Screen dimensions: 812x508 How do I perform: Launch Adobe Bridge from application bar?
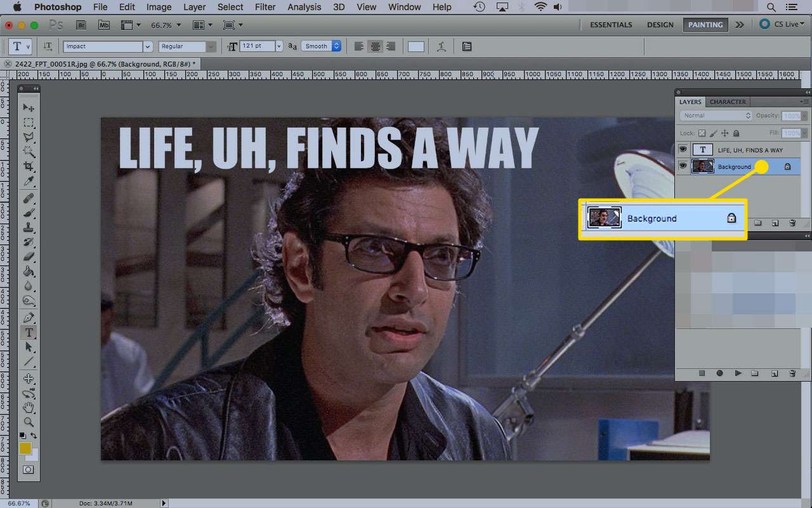pos(81,25)
